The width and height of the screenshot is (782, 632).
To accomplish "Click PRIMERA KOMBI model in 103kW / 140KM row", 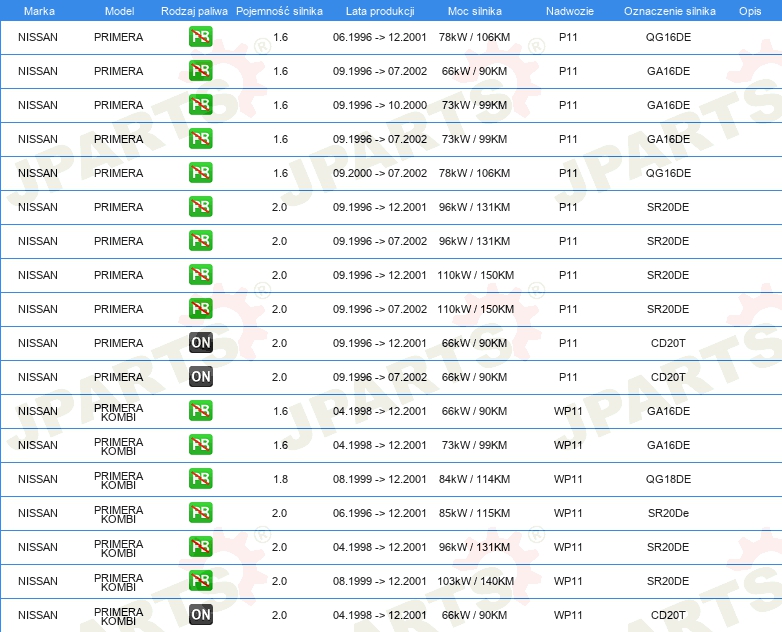I will point(118,582).
